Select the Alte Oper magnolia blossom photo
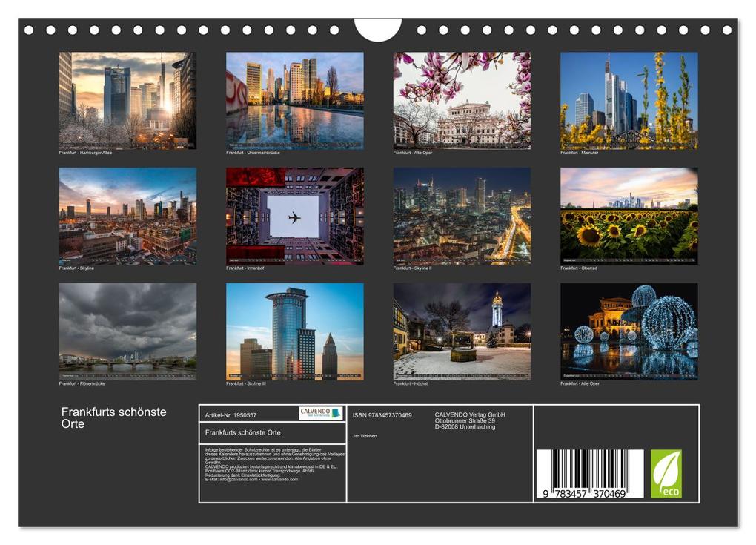The image size is (756, 545). [x=462, y=101]
